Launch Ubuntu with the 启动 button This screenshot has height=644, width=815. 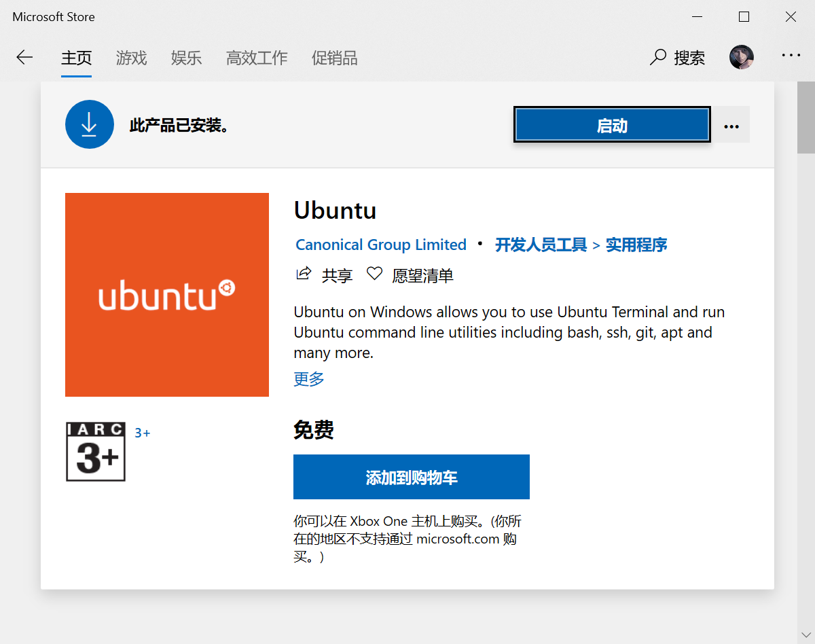click(612, 125)
